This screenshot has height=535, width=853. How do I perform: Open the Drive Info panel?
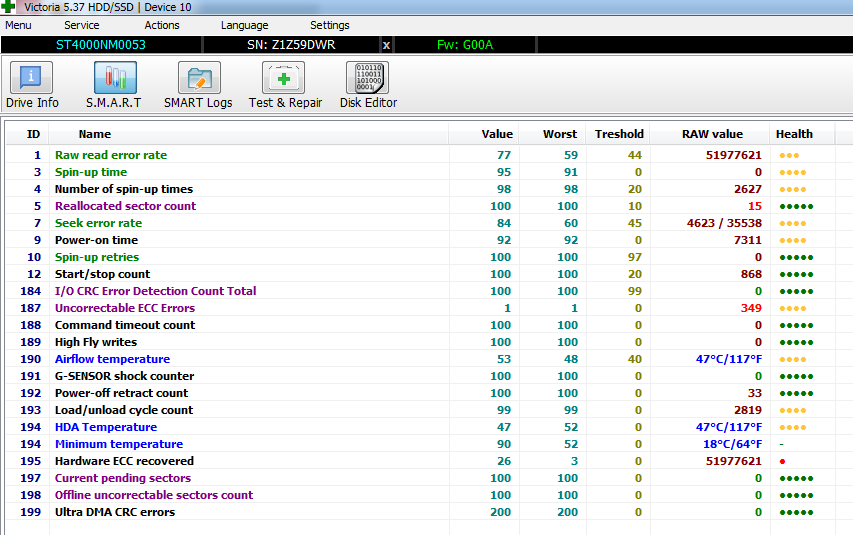point(32,85)
